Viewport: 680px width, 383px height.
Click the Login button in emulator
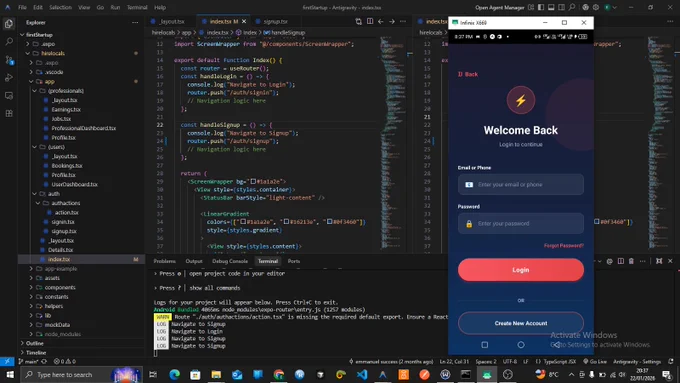[520, 270]
